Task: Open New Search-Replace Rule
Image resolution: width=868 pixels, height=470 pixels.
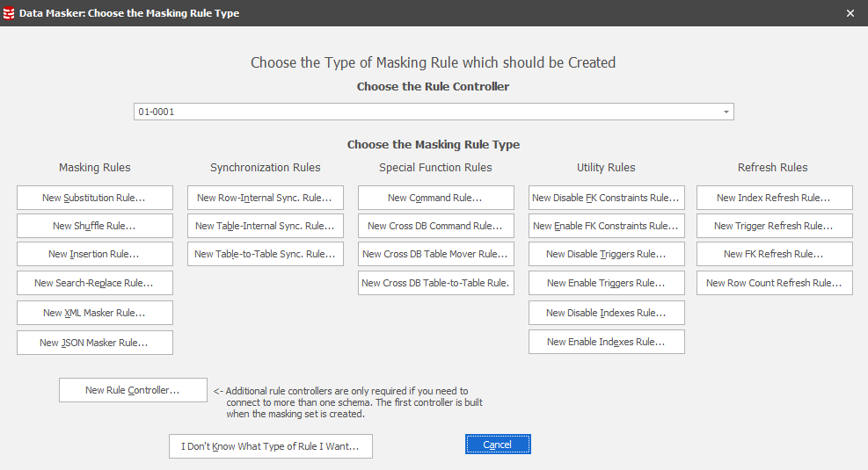Action: (x=94, y=283)
